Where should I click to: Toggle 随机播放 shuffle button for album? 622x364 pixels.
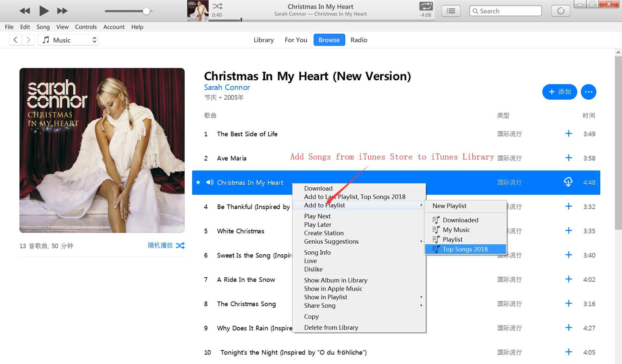click(181, 246)
